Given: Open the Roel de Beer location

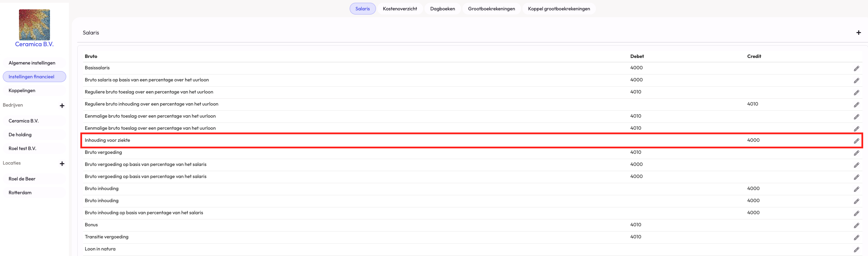Looking at the screenshot, I should pyautogui.click(x=34, y=179).
